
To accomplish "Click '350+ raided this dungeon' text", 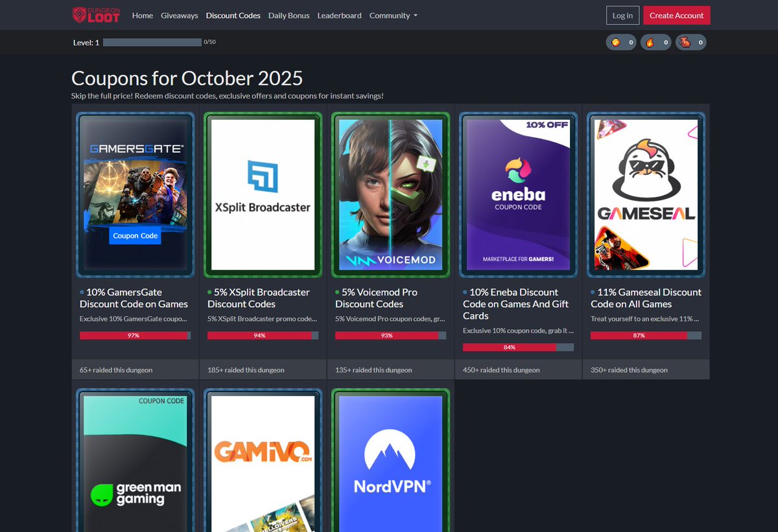I will tap(629, 370).
